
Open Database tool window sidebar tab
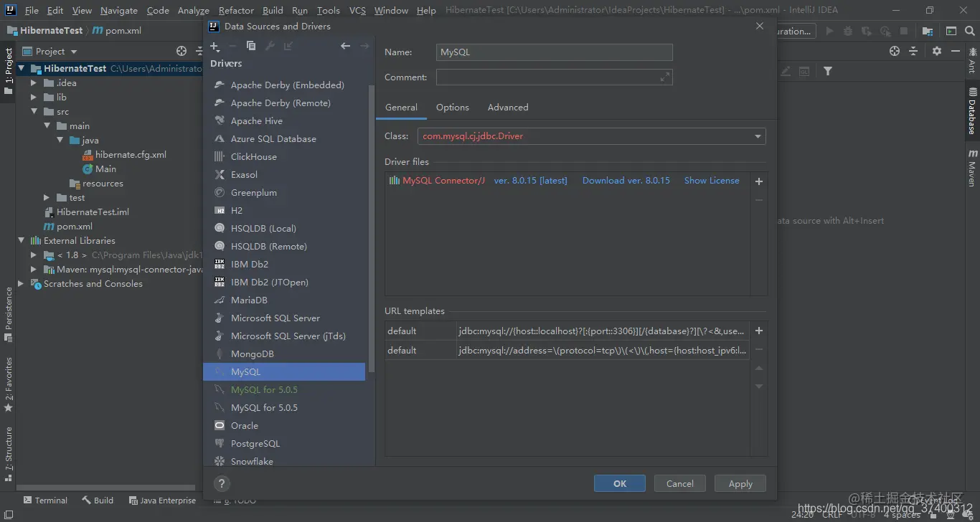(973, 111)
